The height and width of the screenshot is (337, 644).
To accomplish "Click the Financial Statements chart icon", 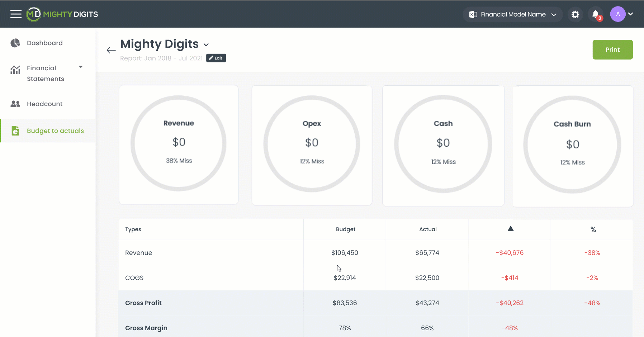I will (15, 70).
